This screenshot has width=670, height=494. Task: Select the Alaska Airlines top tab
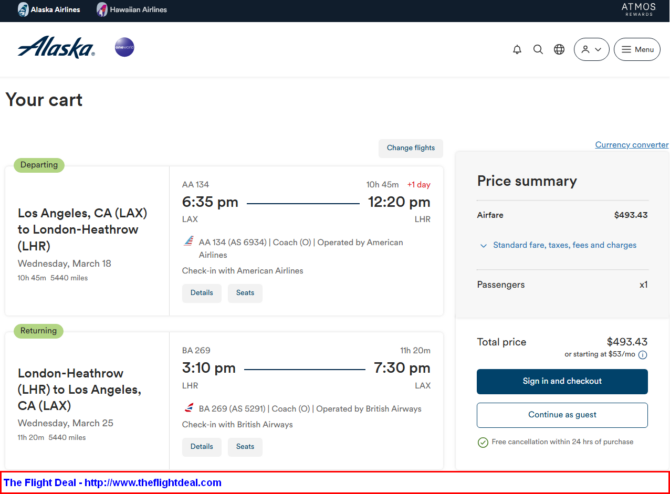(x=50, y=10)
